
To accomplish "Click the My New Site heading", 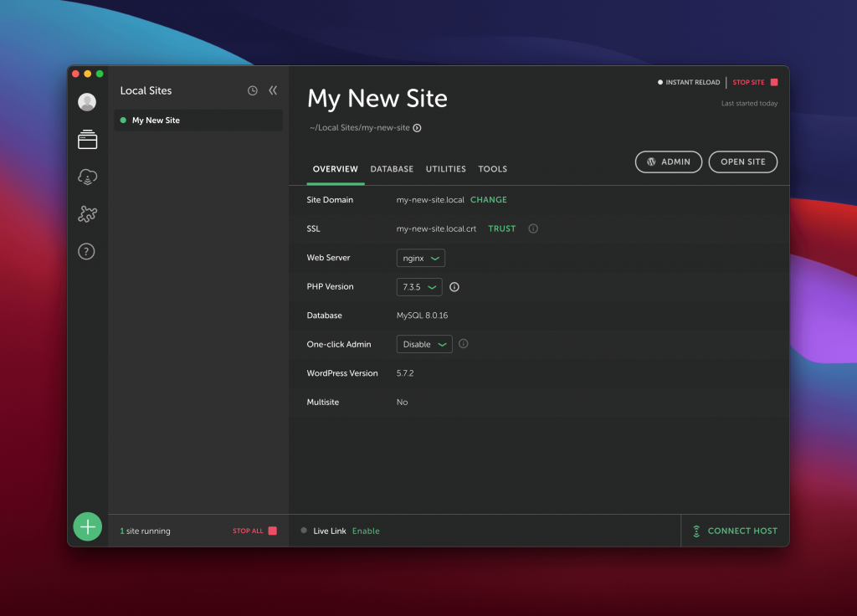I will click(x=377, y=99).
